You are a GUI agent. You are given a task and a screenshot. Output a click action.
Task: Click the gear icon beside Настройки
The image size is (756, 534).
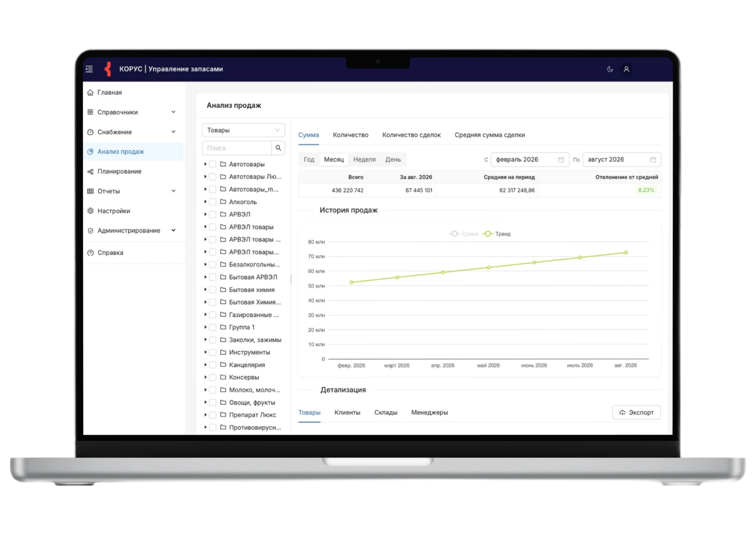pos(90,211)
